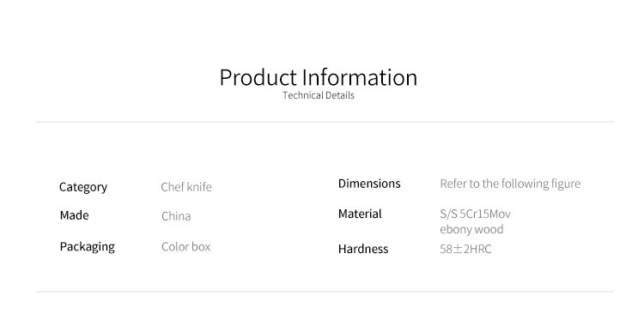Click the Packaging label

pos(87,247)
